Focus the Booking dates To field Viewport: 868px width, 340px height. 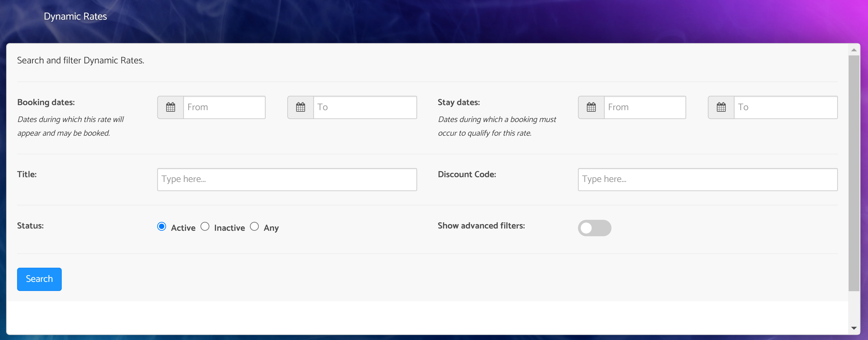[x=365, y=107]
